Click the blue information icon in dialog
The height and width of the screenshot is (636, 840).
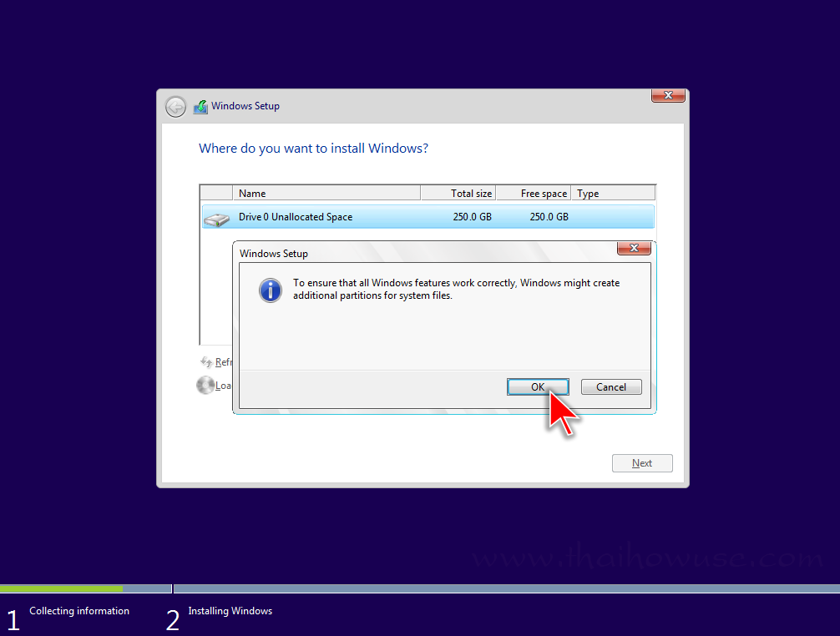point(271,290)
